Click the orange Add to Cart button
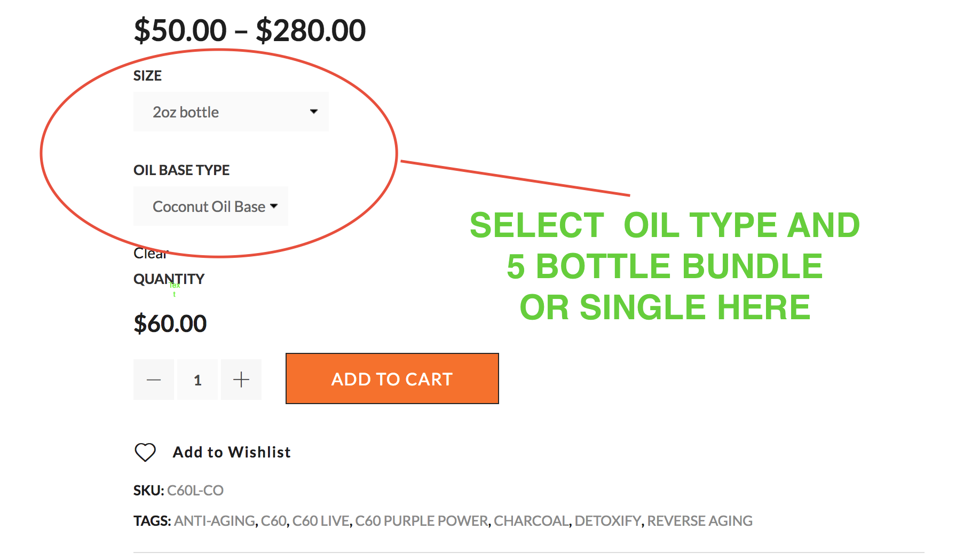 392,378
